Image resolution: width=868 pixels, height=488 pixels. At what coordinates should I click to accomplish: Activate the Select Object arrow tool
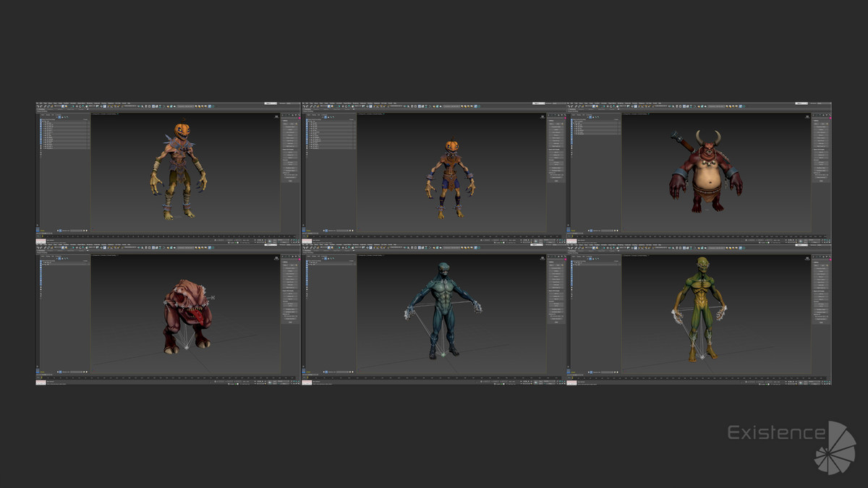click(62, 106)
